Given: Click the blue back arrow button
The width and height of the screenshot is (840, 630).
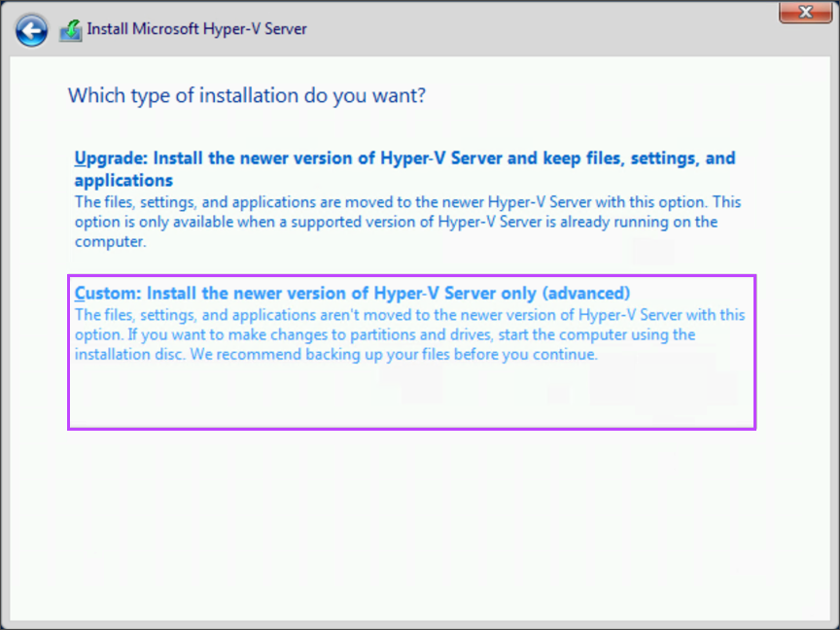Looking at the screenshot, I should tap(31, 29).
